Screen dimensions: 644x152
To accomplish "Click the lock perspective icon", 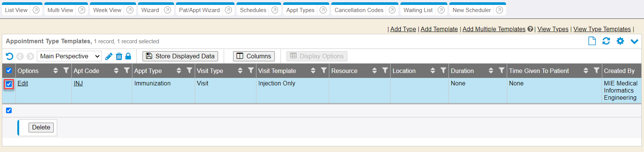I will (x=128, y=56).
